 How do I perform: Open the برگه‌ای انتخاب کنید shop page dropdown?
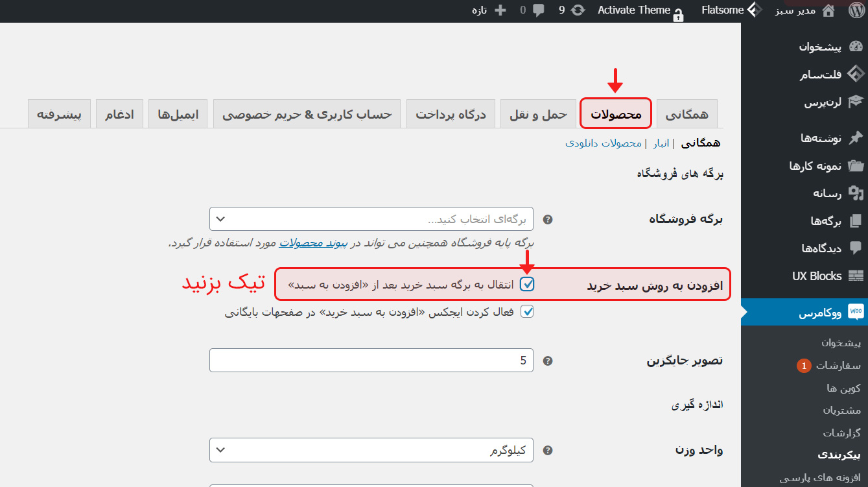click(x=371, y=219)
